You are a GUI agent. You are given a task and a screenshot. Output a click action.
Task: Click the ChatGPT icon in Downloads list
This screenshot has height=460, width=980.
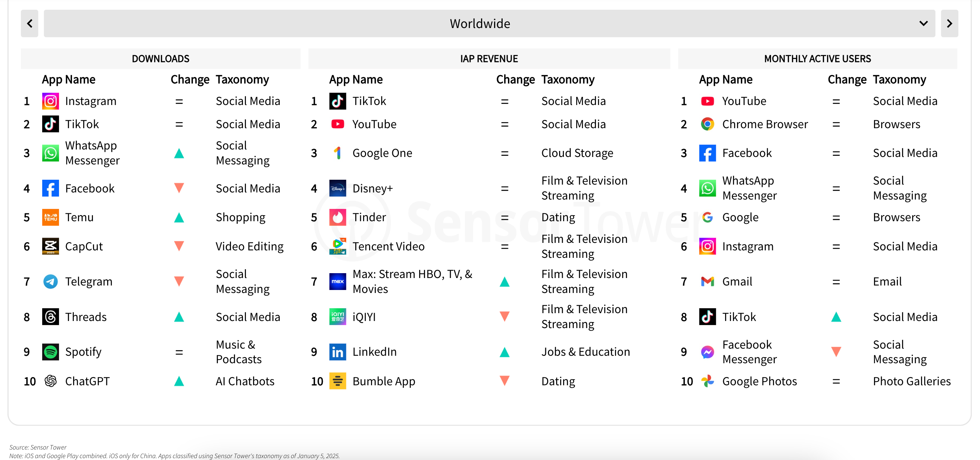point(50,381)
